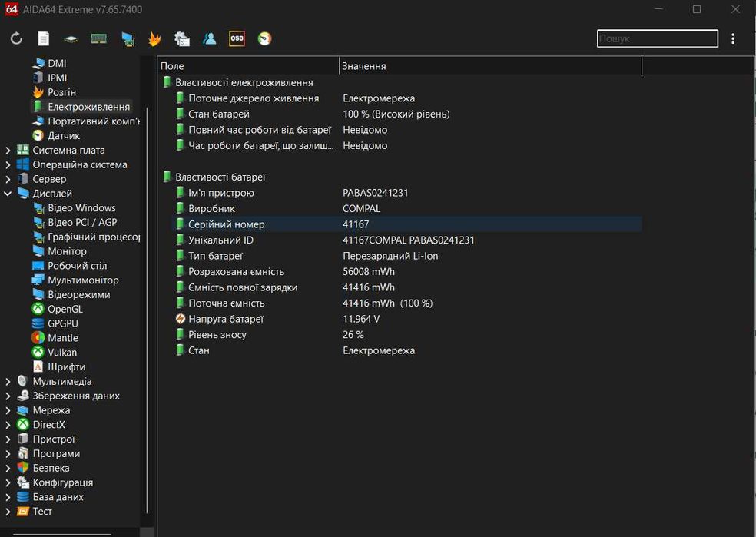Click the memory module toolbar icon
Viewport: 756px width, 537px height.
(x=98, y=39)
